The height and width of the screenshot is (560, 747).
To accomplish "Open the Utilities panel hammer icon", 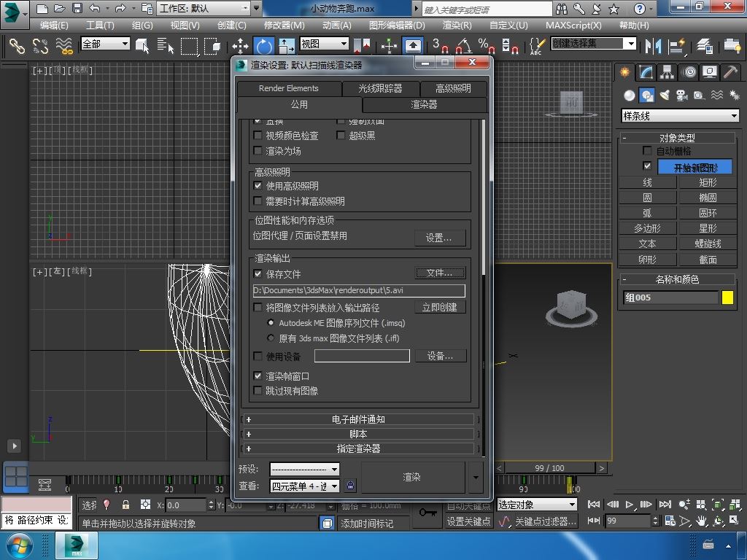I will coord(730,72).
